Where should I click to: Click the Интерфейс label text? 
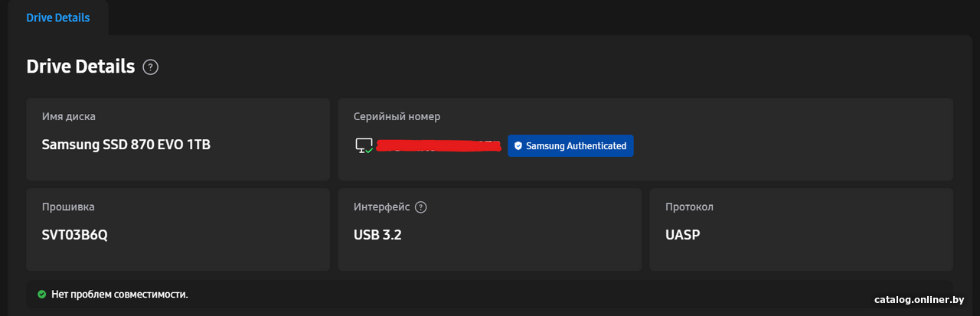coord(381,207)
